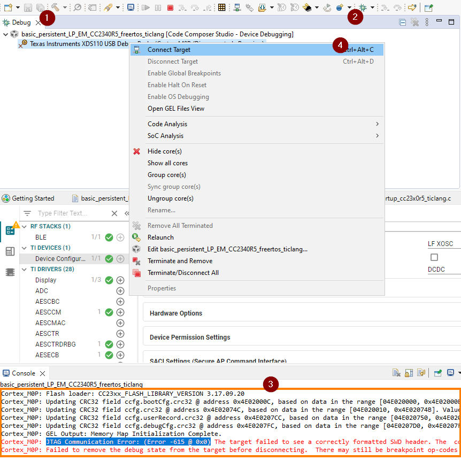This screenshot has width=461, height=476.
Task: Pin the Console view
Action: tap(437, 373)
